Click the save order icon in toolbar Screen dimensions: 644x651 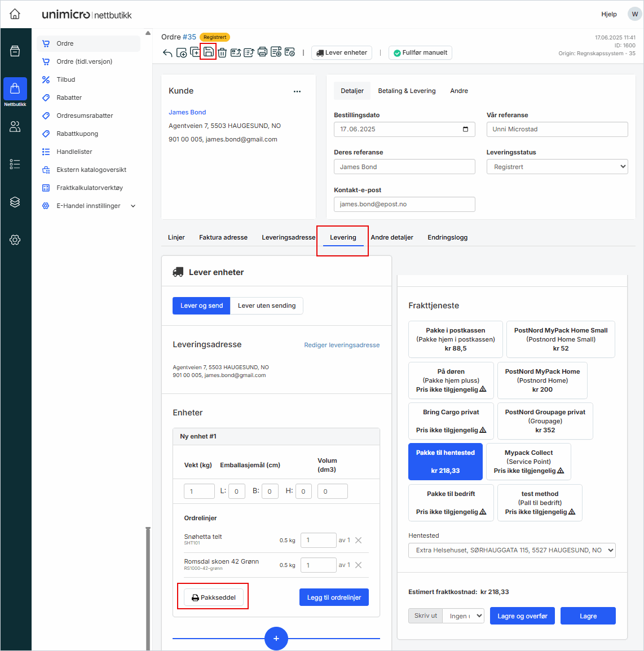click(208, 52)
